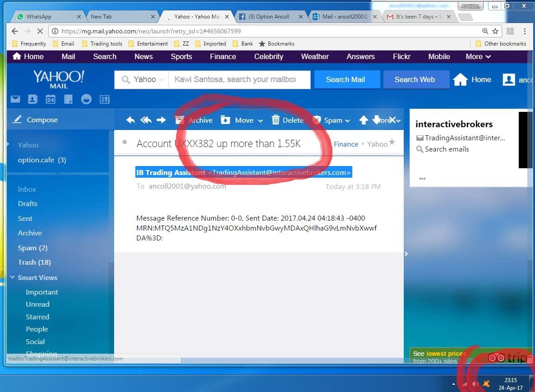Switch to the Gmail It's been 7 days tab
Viewport: 535px width, 392px height.
click(419, 16)
